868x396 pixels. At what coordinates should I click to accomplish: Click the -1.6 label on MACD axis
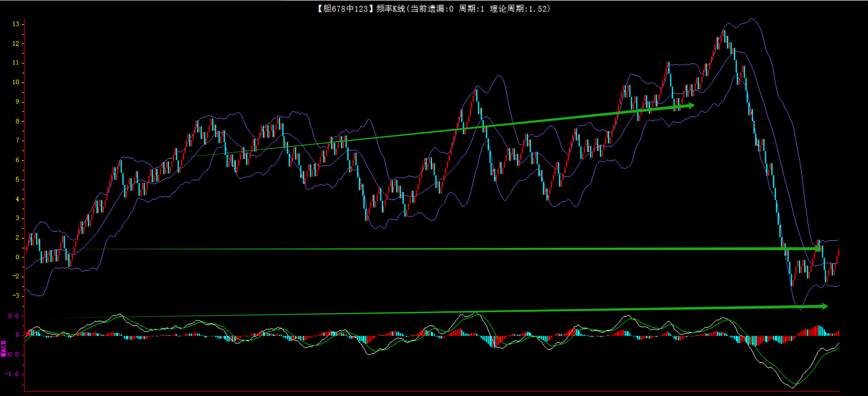(x=12, y=374)
